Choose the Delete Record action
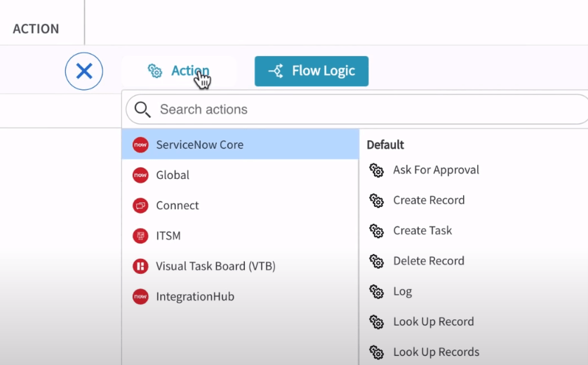 429,261
